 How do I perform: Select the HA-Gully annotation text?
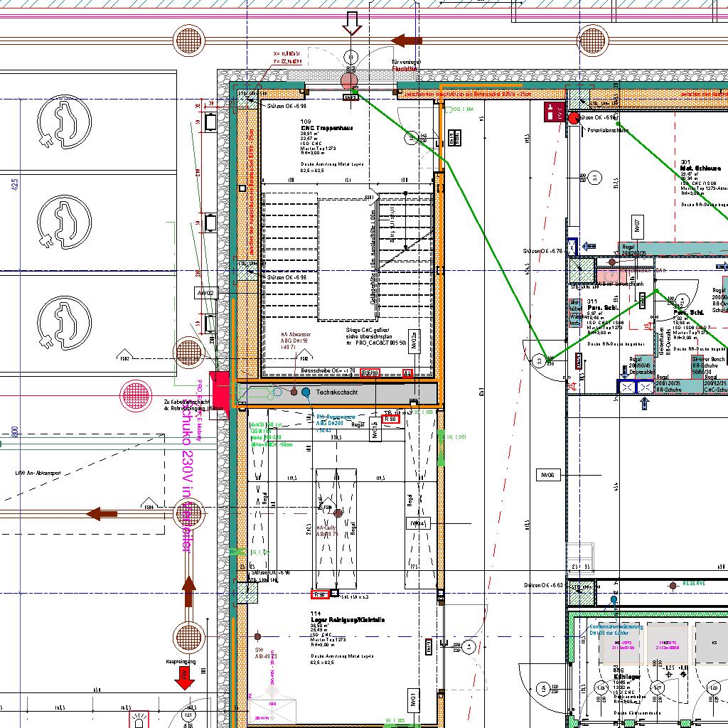328,531
